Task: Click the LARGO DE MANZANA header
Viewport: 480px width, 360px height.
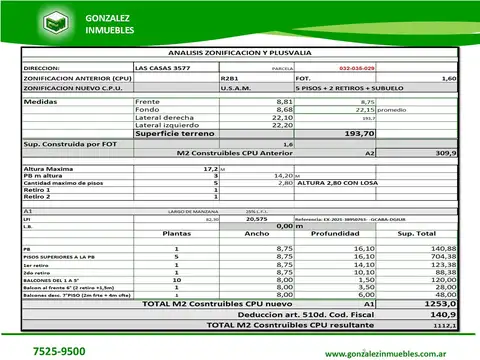Action: tap(193, 212)
